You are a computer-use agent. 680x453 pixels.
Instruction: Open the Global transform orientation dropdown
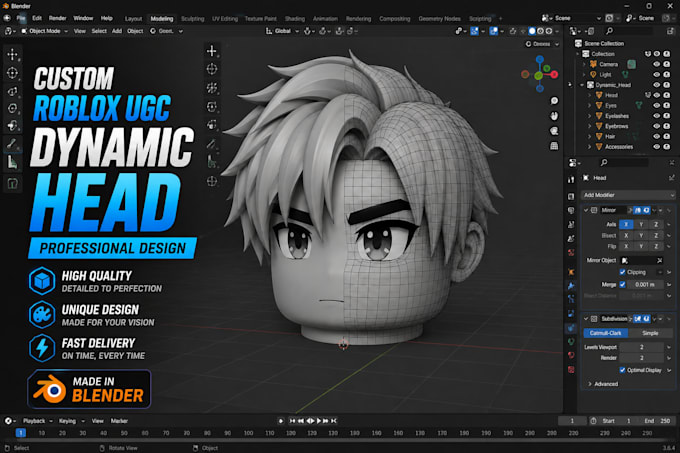(x=282, y=31)
